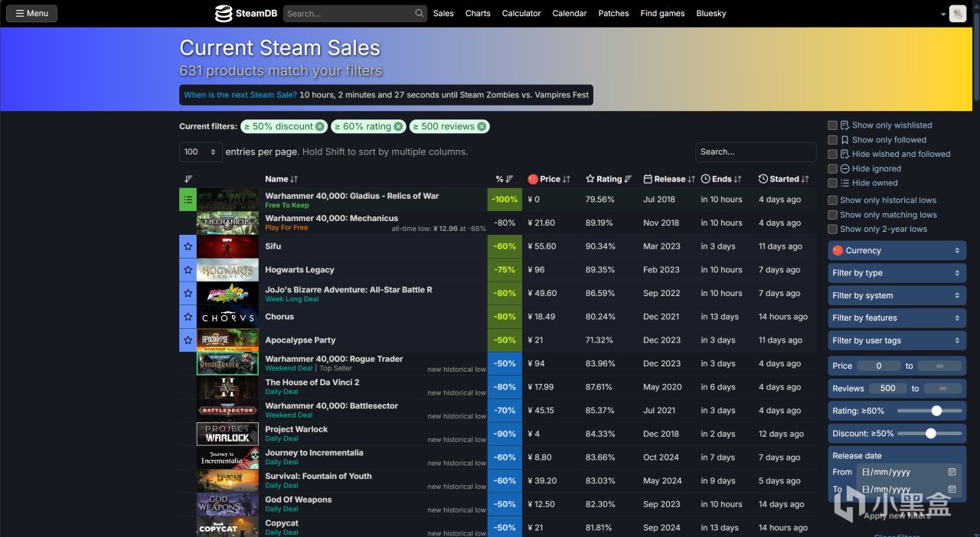Expand Filter by system dropdown

tap(897, 295)
